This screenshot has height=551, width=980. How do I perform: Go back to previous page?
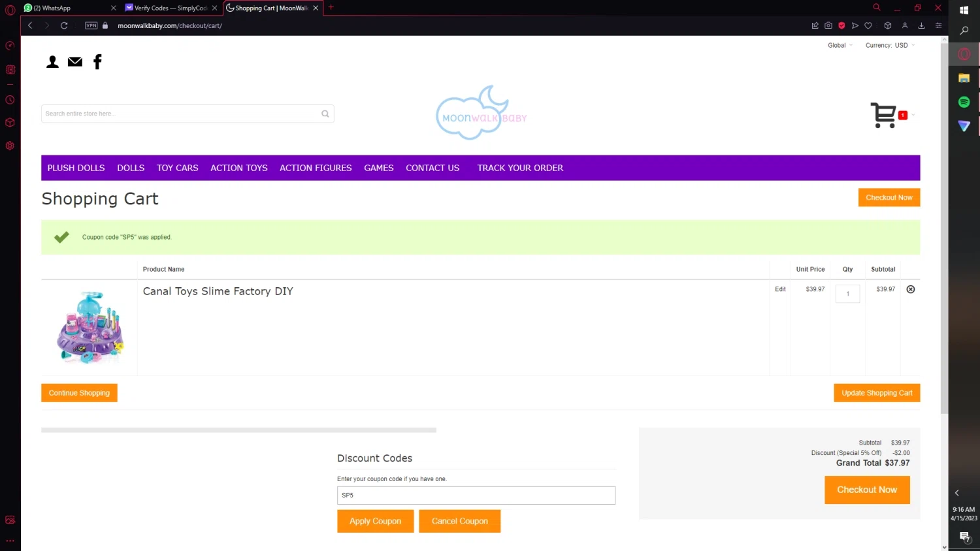coord(30,25)
